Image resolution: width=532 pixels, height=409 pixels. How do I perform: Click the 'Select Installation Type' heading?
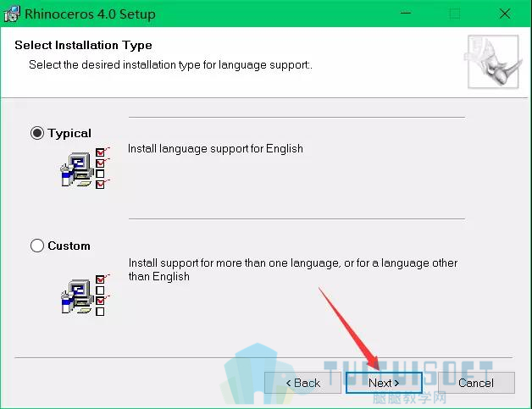(83, 45)
